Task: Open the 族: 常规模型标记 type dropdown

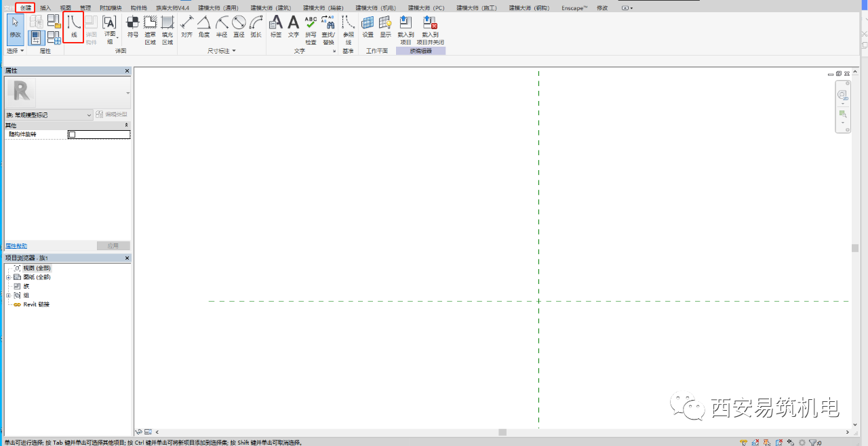Action: click(48, 115)
